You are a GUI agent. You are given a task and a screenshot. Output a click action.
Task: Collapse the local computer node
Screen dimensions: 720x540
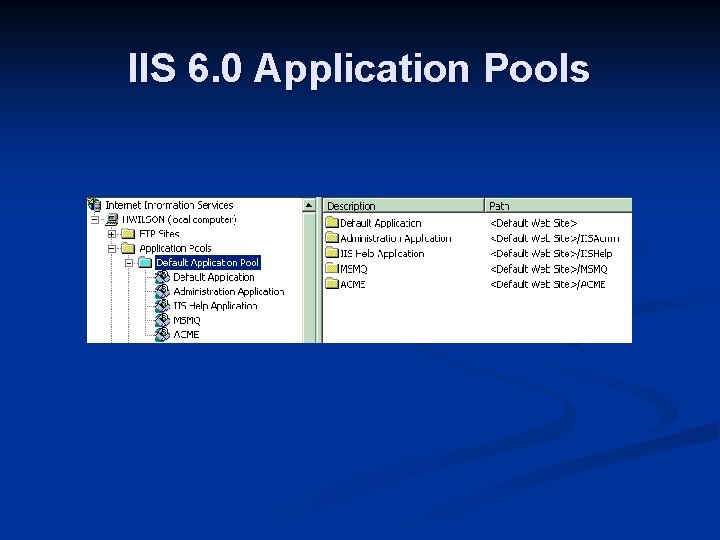pyautogui.click(x=95, y=220)
